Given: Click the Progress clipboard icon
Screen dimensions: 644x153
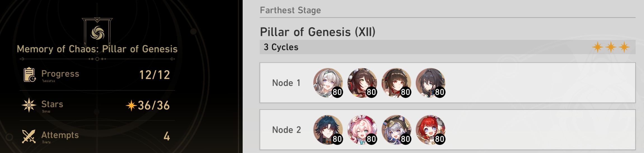Looking at the screenshot, I should tap(29, 75).
